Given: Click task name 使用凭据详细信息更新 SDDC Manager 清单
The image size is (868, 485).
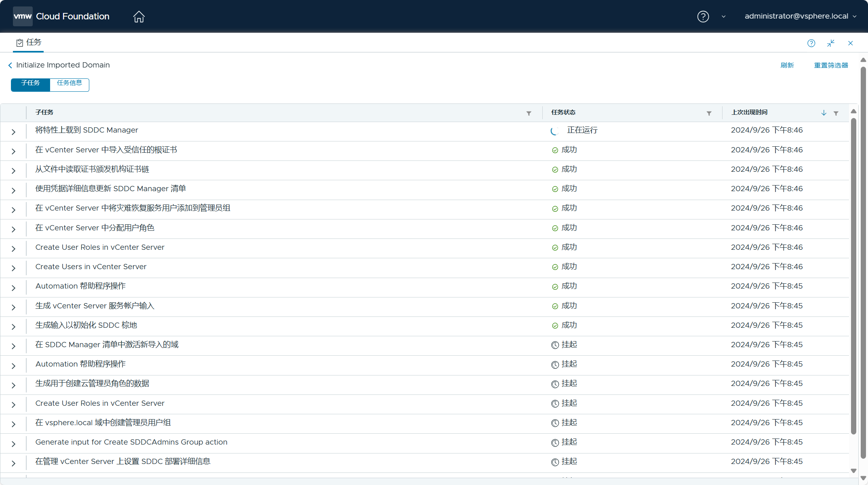Looking at the screenshot, I should (x=111, y=189).
